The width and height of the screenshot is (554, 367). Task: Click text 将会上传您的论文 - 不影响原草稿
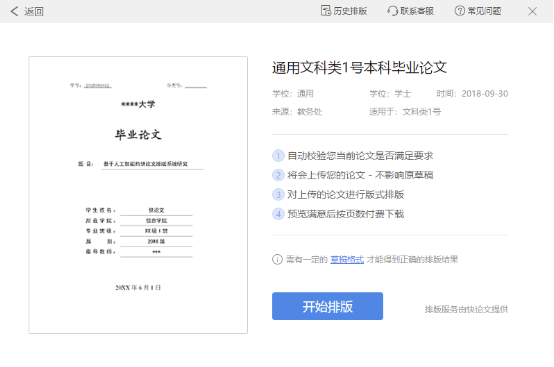360,175
